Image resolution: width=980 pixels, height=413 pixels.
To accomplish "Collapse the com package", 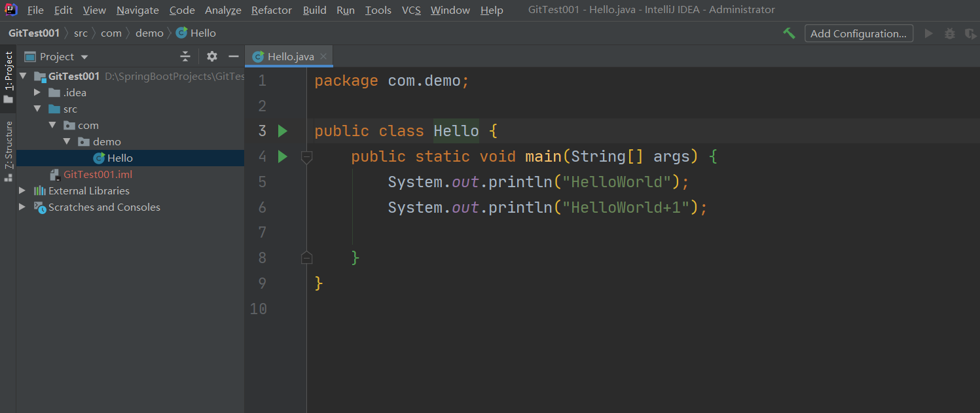I will coord(52,125).
